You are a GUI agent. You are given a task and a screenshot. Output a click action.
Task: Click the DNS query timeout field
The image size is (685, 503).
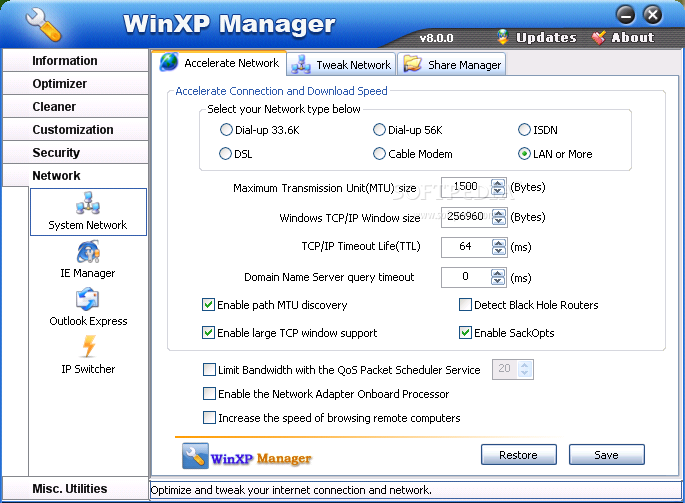click(x=466, y=278)
